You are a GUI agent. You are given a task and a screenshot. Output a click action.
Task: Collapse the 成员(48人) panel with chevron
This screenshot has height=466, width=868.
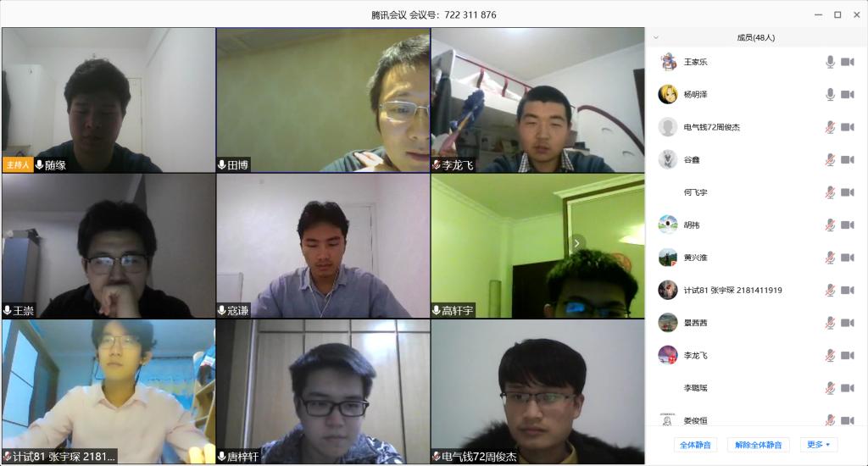point(656,37)
